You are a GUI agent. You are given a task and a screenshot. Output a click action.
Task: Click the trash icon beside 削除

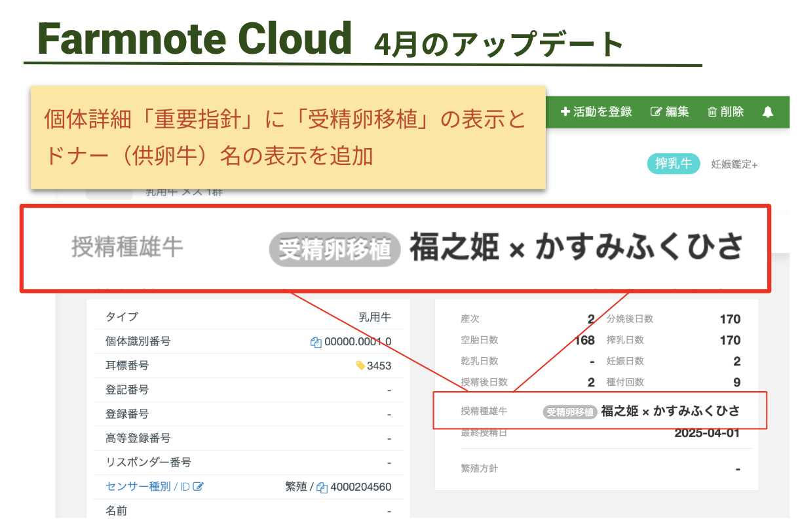712,112
